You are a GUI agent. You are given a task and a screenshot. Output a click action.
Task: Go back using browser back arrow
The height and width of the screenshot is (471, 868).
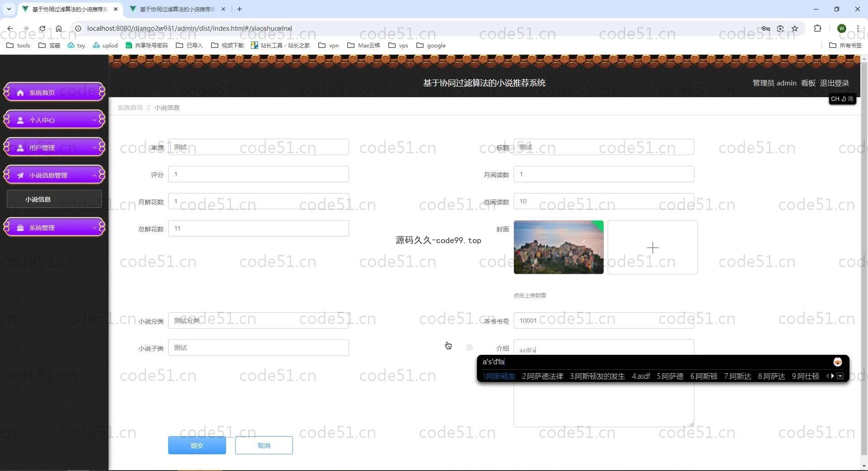coord(10,28)
